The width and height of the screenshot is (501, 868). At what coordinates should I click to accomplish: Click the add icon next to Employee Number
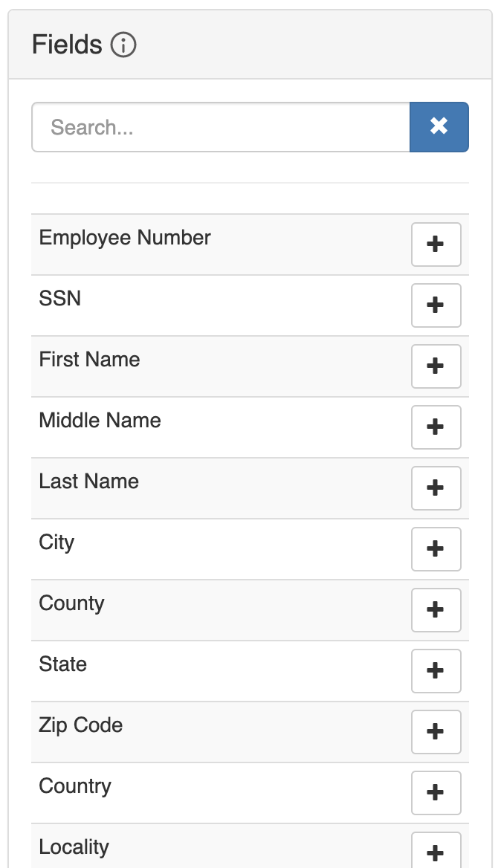pyautogui.click(x=436, y=244)
